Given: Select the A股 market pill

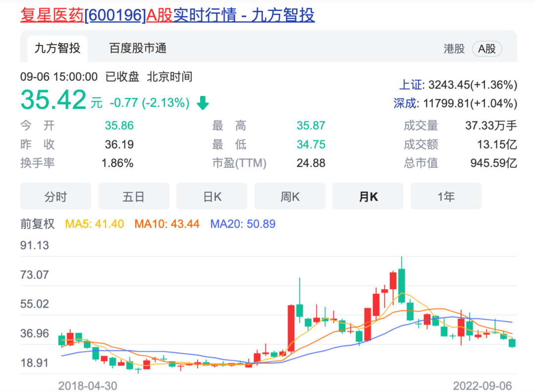Looking at the screenshot, I should (x=487, y=49).
